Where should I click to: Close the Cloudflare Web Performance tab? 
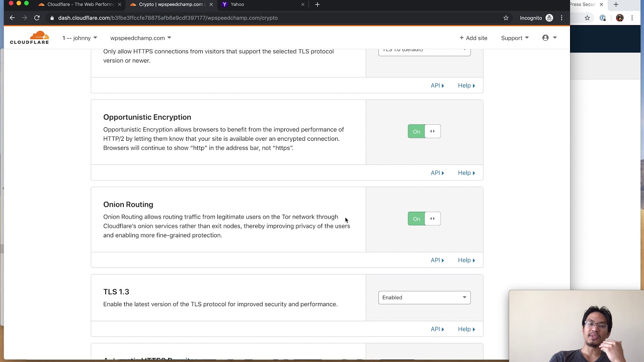119,5
